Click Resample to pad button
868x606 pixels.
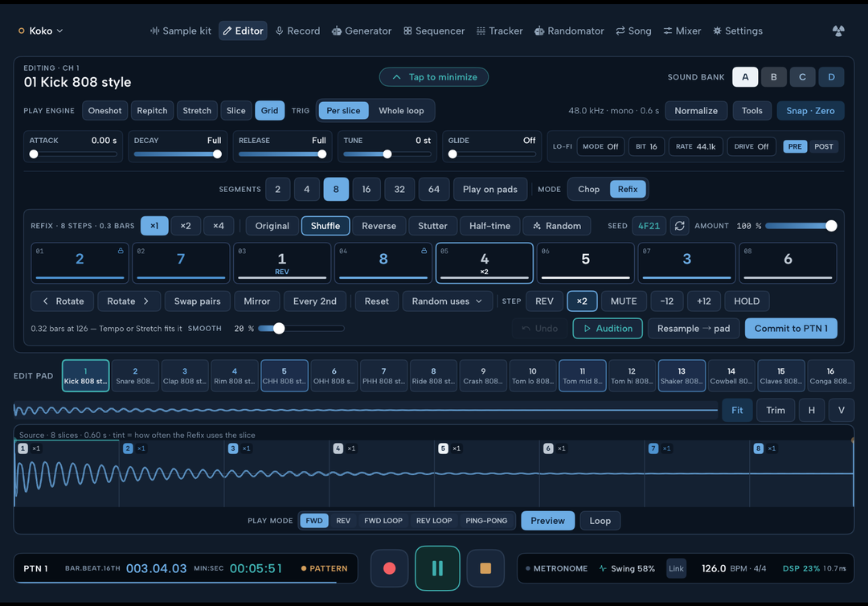coord(693,329)
